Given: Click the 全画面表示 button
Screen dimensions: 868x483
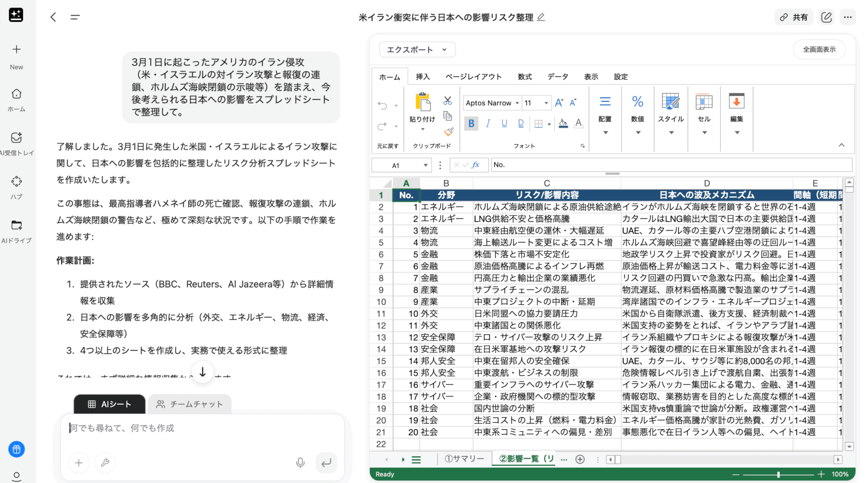Looking at the screenshot, I should [x=819, y=50].
